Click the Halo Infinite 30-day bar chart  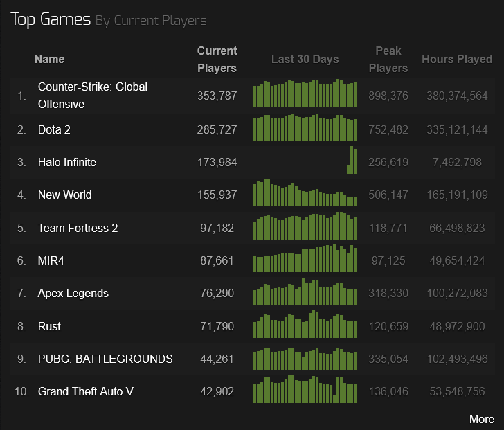point(352,160)
